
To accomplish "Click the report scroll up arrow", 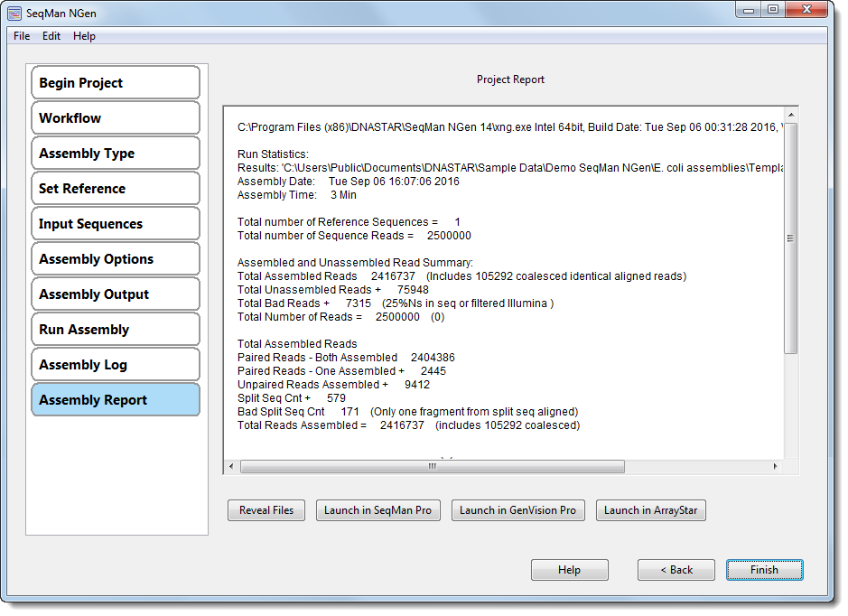I will [791, 115].
